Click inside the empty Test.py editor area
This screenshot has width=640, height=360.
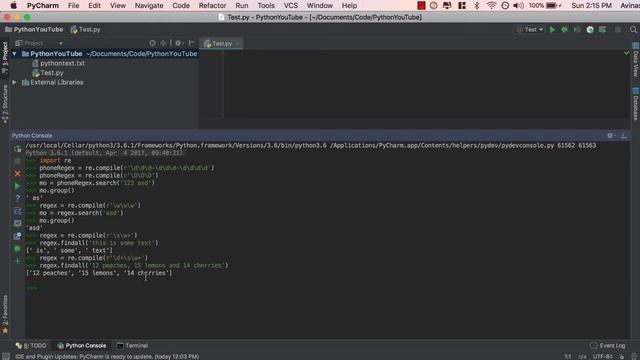click(424, 84)
